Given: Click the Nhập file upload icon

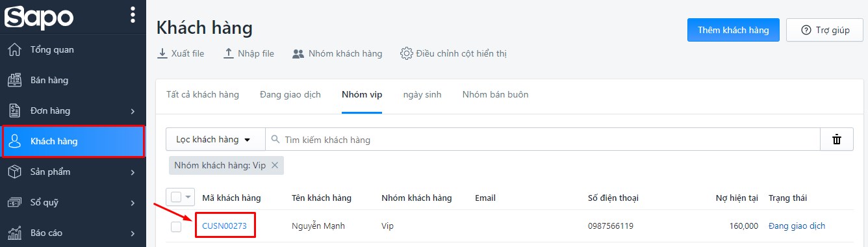Looking at the screenshot, I should click(229, 53).
